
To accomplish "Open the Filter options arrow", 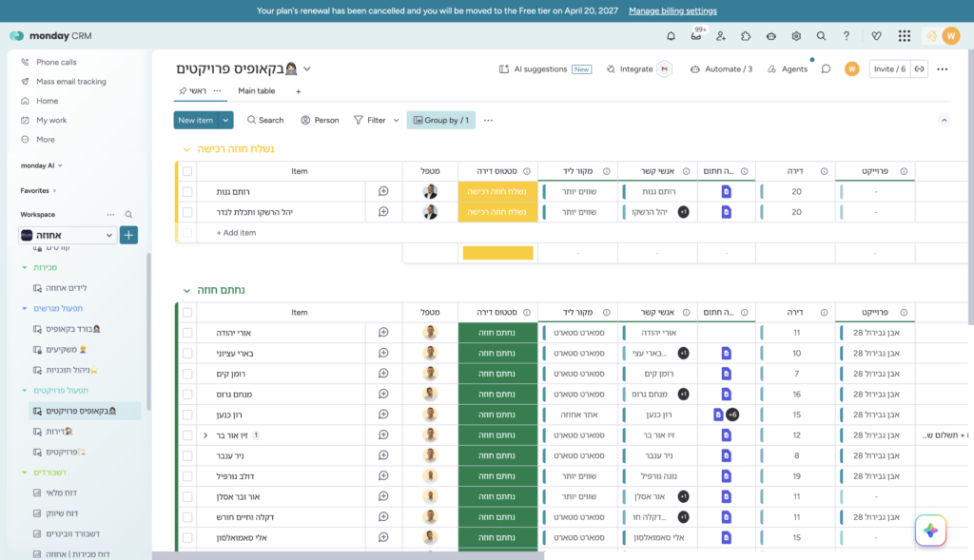I will tap(396, 121).
